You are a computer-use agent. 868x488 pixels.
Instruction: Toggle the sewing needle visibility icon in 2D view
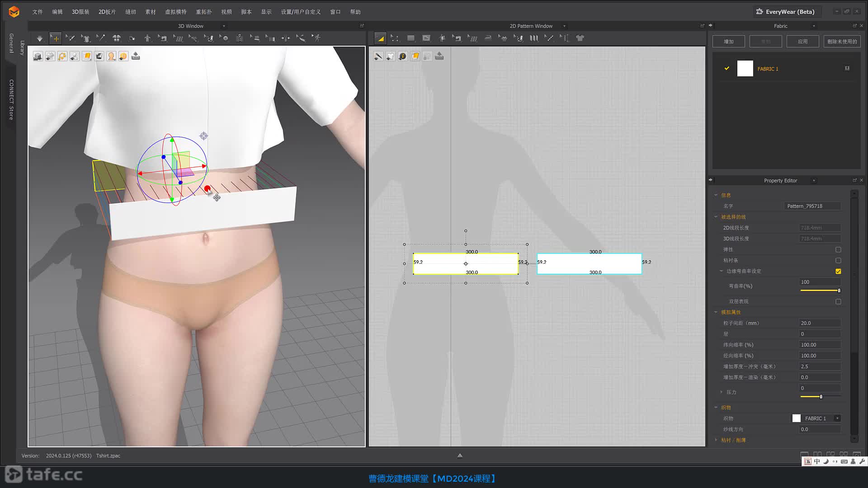click(x=378, y=56)
